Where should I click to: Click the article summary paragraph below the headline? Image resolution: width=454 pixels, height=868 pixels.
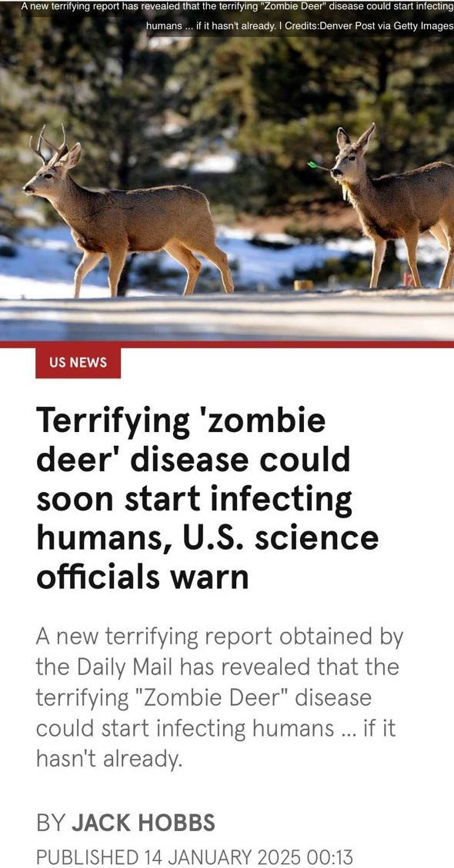point(219,698)
